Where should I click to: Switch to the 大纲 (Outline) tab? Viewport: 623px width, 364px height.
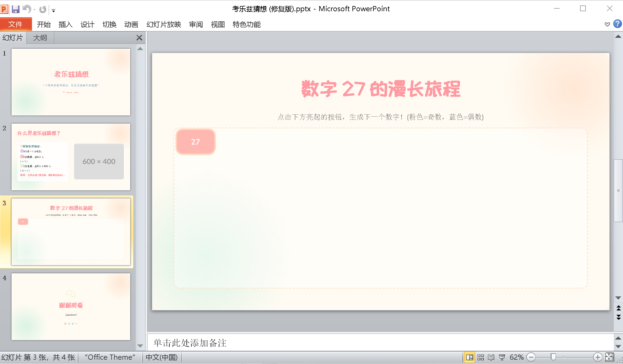(x=40, y=38)
